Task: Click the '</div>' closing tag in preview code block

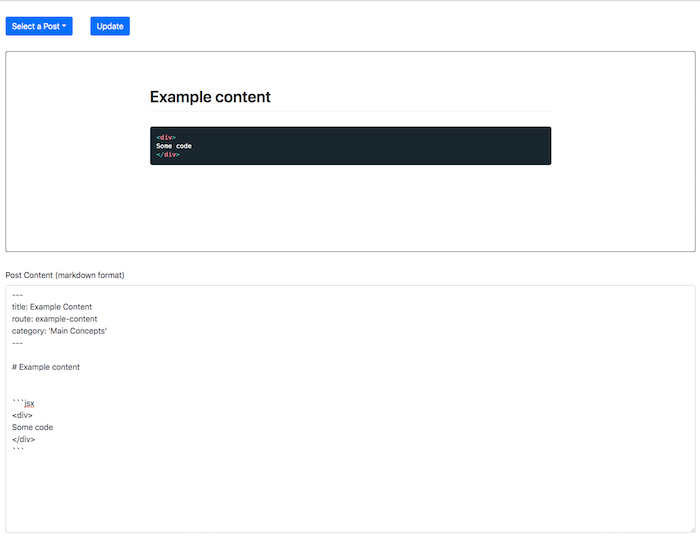Action: coord(168,155)
